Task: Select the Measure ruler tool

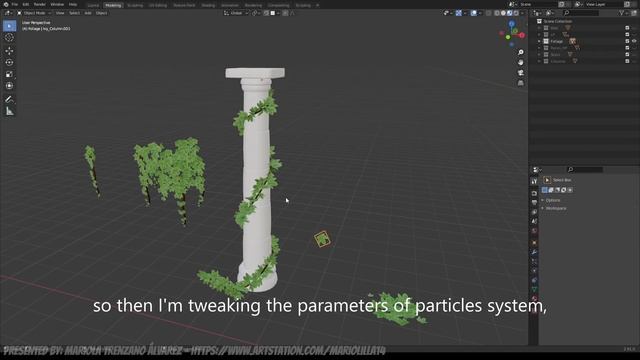Action: (x=9, y=111)
